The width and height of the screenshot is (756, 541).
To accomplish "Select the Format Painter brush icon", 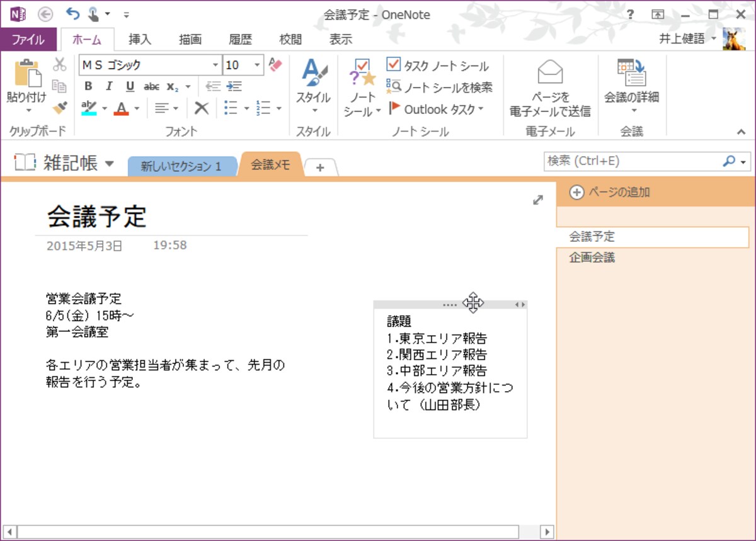I will coord(59,108).
